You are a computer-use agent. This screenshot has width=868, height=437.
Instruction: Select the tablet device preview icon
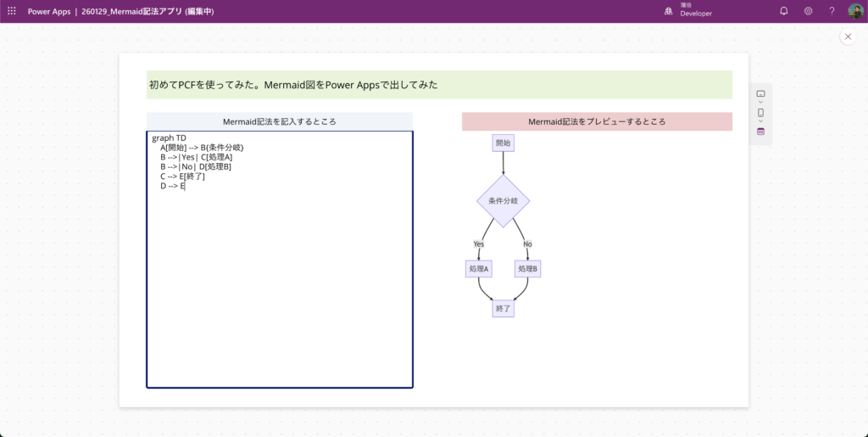click(x=760, y=93)
